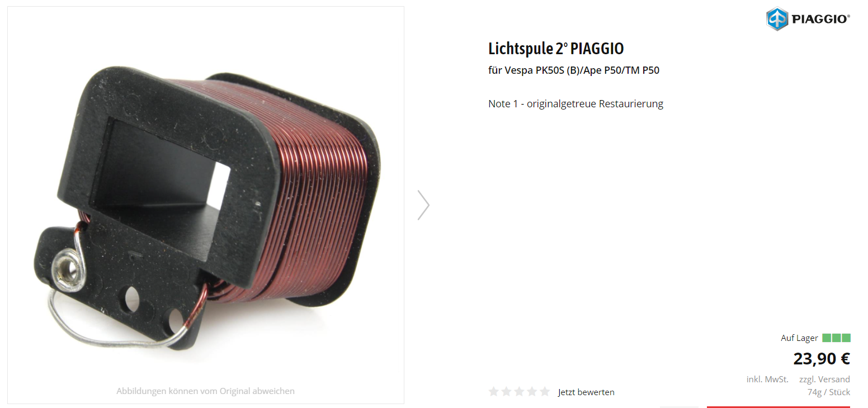
Task: Click the red add-to-cart button at bottom
Action: 779,407
